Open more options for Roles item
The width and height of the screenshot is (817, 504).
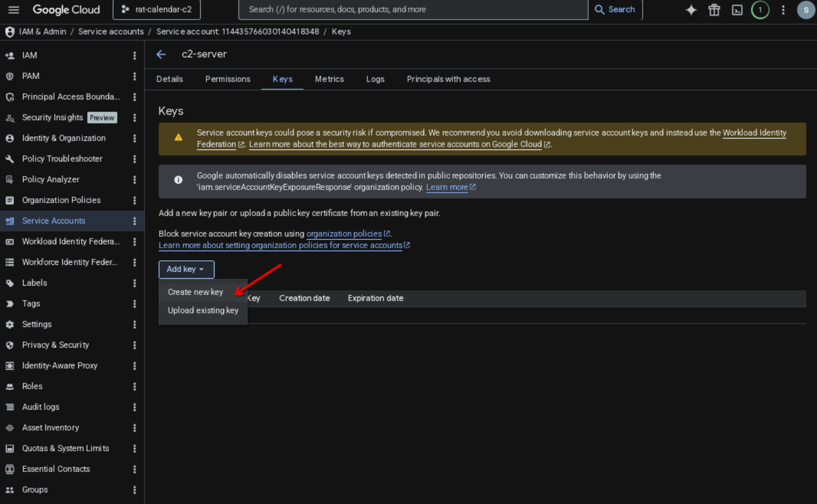click(135, 387)
